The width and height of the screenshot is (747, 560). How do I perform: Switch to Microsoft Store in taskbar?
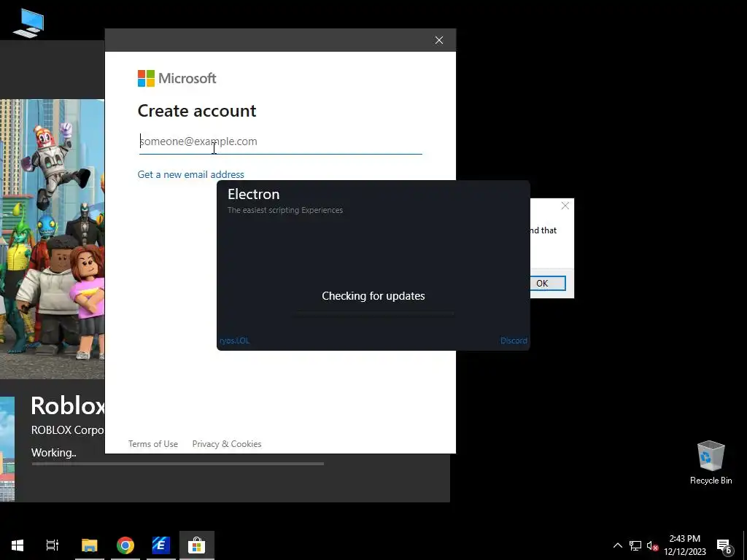[197, 545]
